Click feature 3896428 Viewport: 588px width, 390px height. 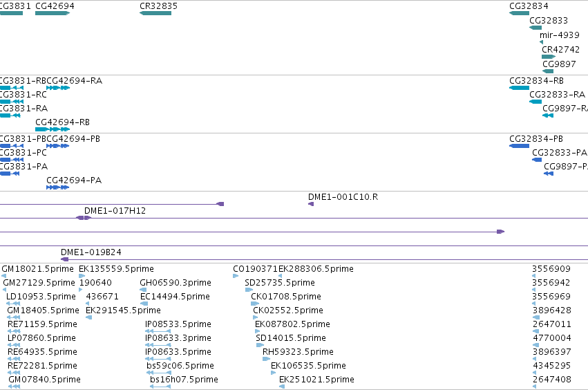click(552, 310)
